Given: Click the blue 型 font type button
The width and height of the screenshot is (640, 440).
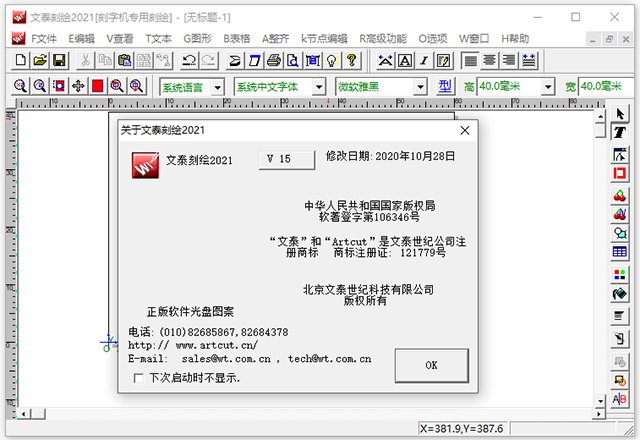Looking at the screenshot, I should tap(445, 87).
